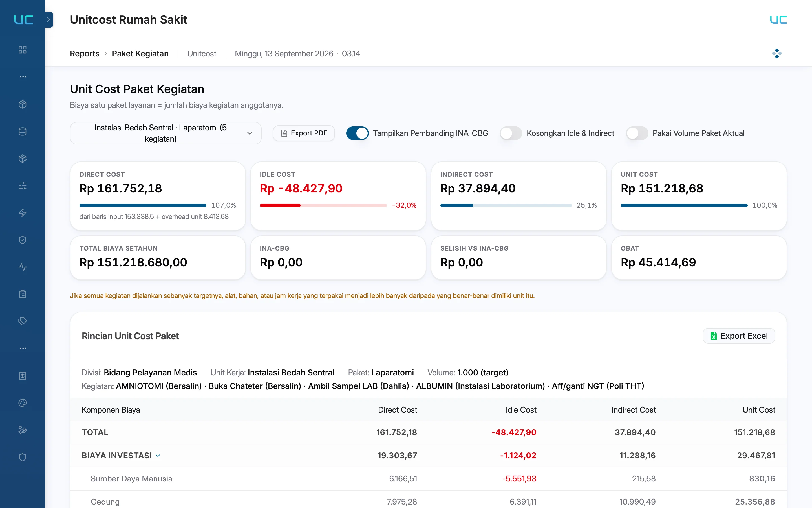
Task: Click the -5.551,93 idle cost cell
Action: point(519,479)
